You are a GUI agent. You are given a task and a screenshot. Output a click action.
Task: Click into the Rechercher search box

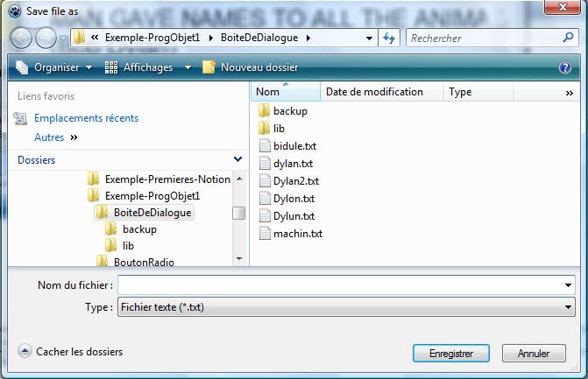point(484,38)
